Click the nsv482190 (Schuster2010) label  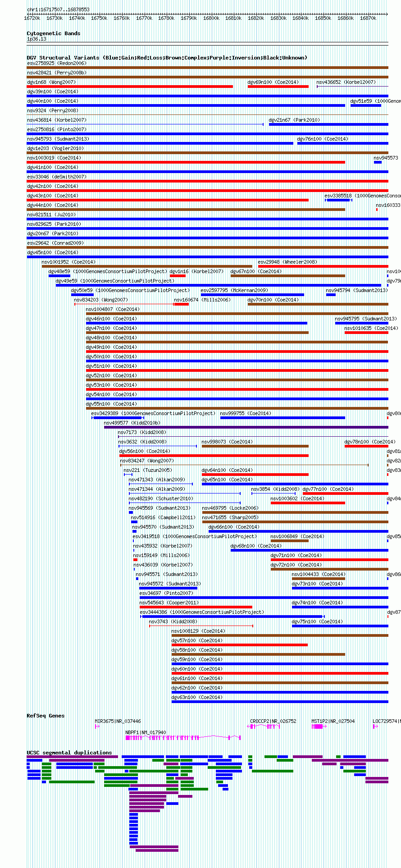(161, 498)
